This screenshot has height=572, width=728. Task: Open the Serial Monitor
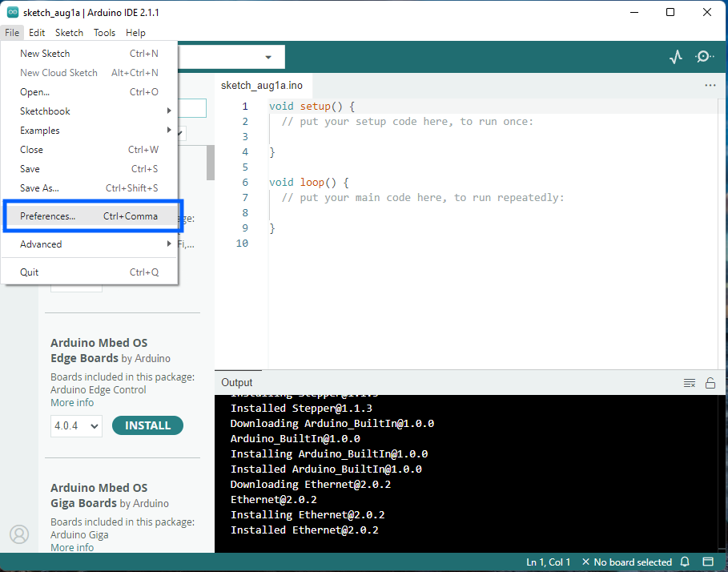704,57
